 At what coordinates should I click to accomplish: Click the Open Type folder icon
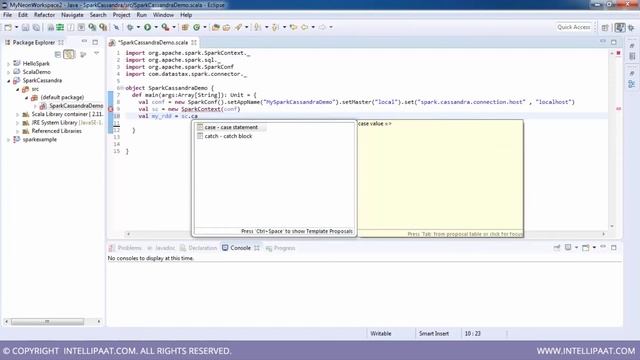click(216, 27)
